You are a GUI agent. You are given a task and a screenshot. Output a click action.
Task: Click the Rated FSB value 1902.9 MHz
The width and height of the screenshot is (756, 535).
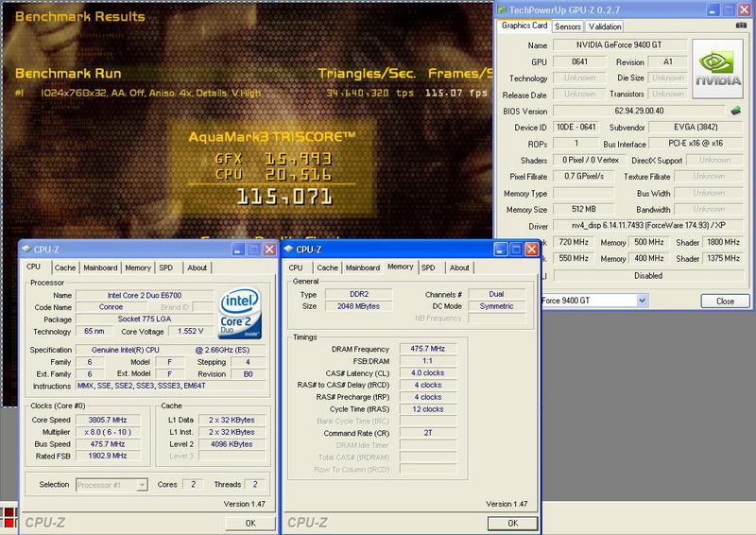pos(108,456)
